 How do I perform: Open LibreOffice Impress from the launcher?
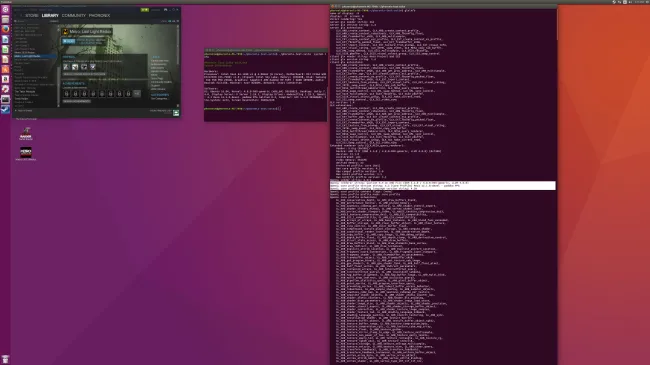[5, 59]
